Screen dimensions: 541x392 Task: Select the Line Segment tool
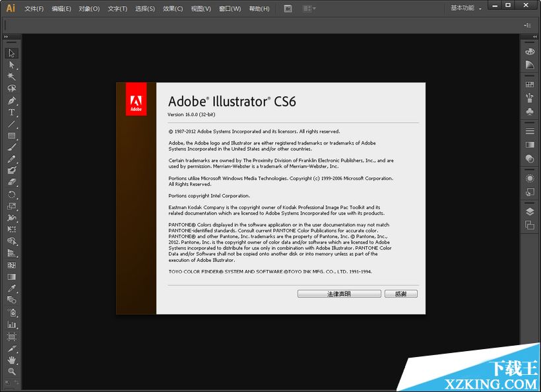[12, 124]
